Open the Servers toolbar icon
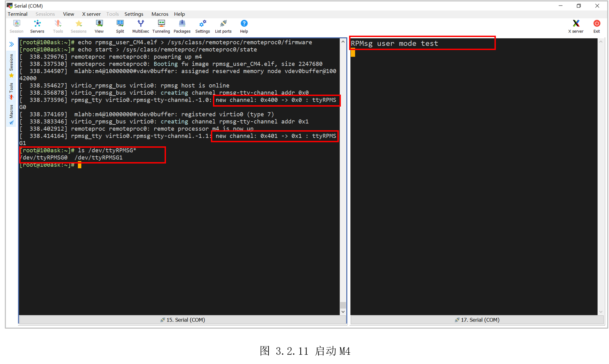This screenshot has width=609, height=364. coord(37,26)
